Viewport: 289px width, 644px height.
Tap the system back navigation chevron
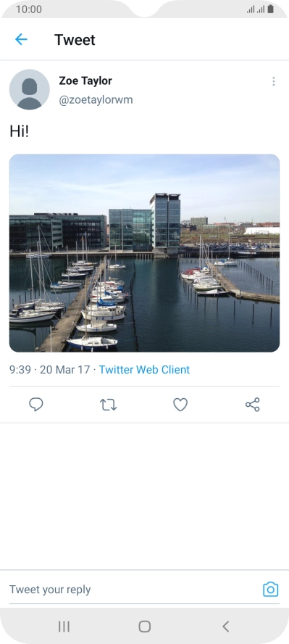[x=225, y=627]
